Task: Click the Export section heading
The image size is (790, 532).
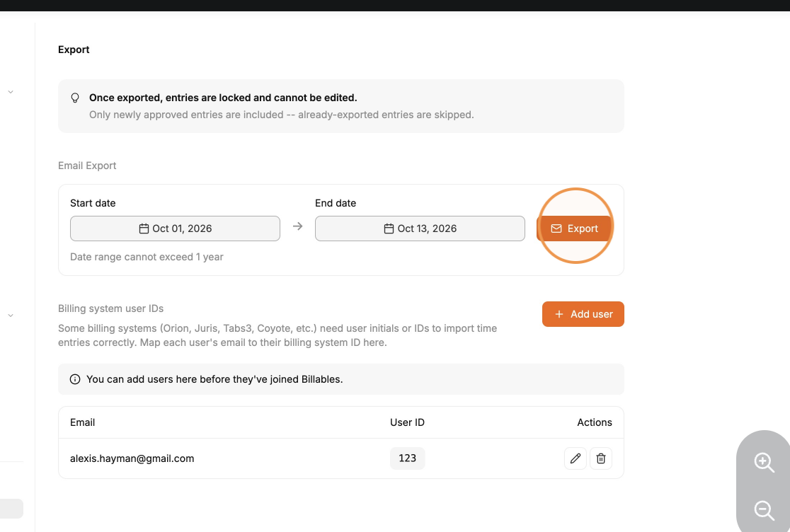Action: point(74,50)
